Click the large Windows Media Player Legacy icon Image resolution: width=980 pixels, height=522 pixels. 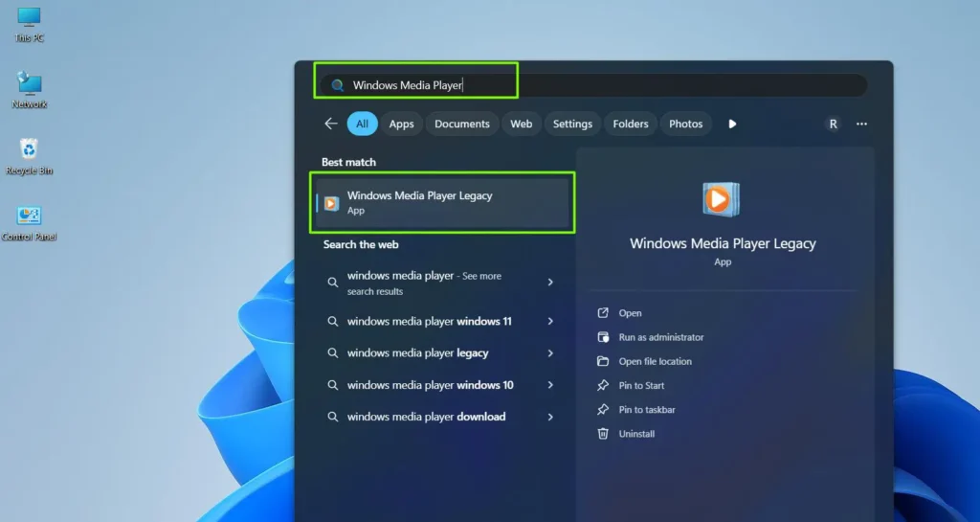pos(722,199)
